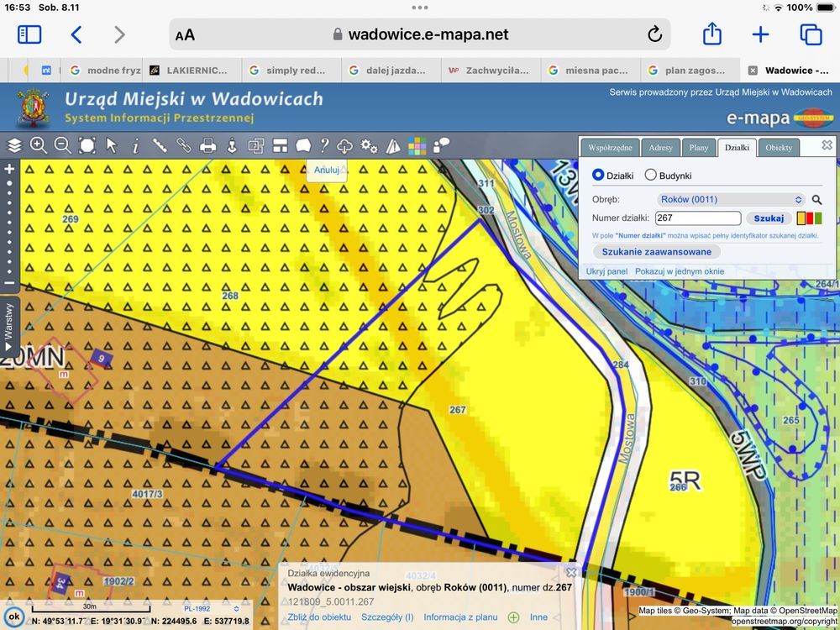Screen dimensions: 840x630
Task: Select the zoom out magnifier tool
Action: pyautogui.click(x=63, y=145)
